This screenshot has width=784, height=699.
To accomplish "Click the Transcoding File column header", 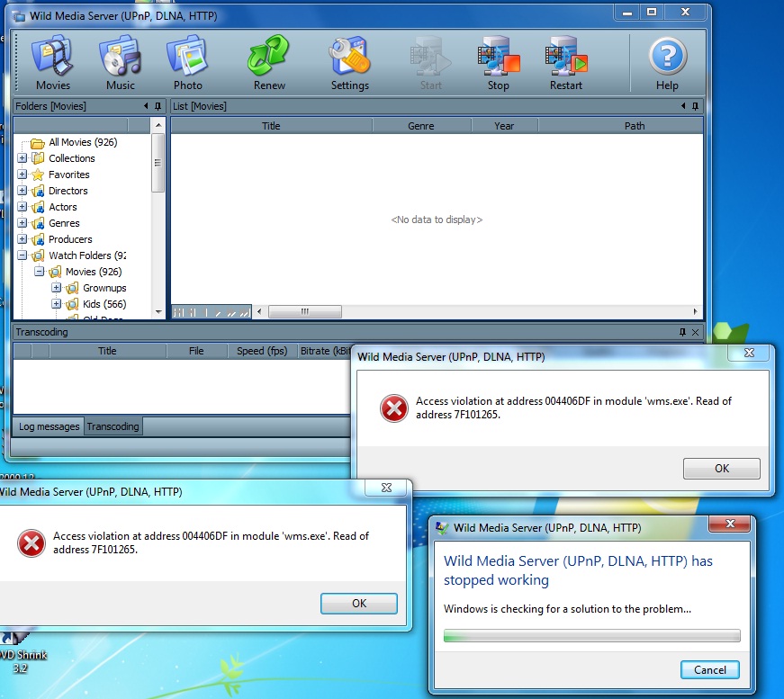I will 196,351.
